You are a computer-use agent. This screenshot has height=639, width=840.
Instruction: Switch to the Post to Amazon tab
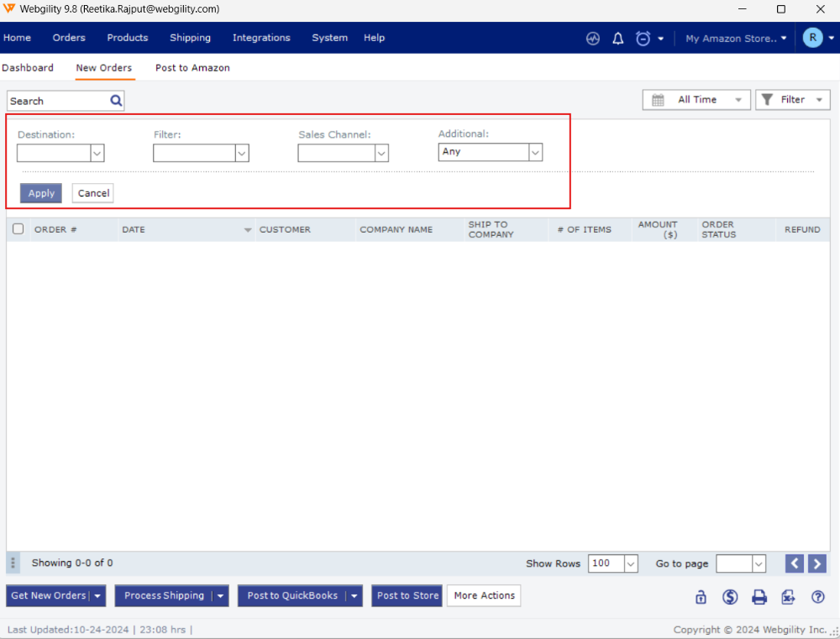click(193, 68)
